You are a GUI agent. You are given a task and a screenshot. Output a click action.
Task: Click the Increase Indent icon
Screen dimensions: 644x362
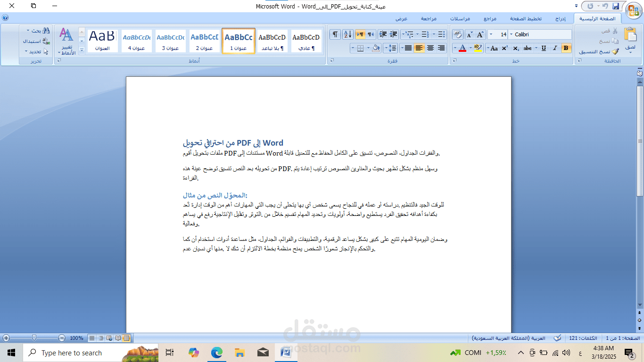click(x=383, y=34)
